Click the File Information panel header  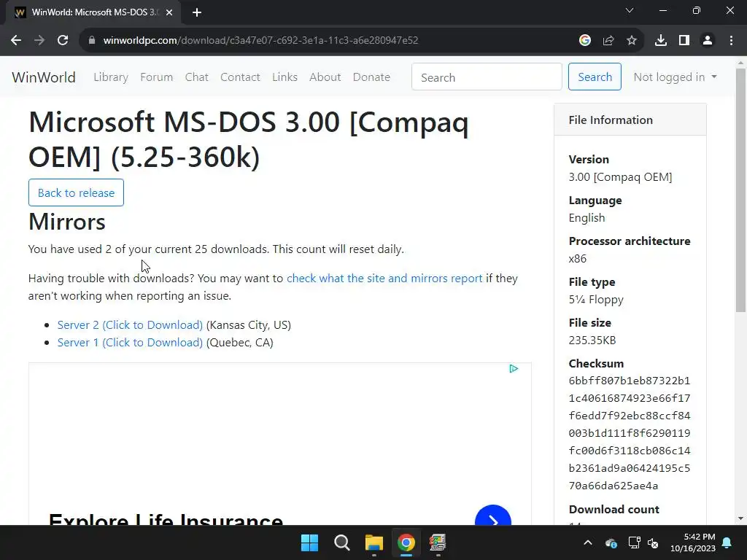click(x=630, y=120)
